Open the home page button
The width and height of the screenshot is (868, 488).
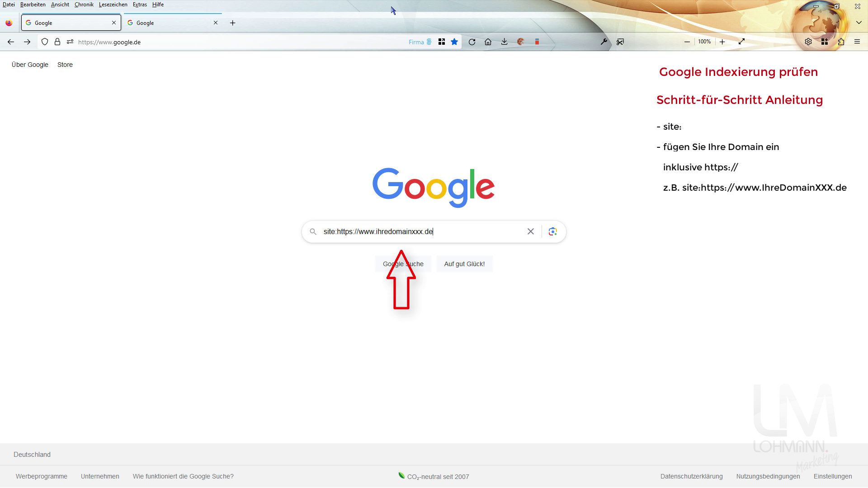tap(488, 42)
